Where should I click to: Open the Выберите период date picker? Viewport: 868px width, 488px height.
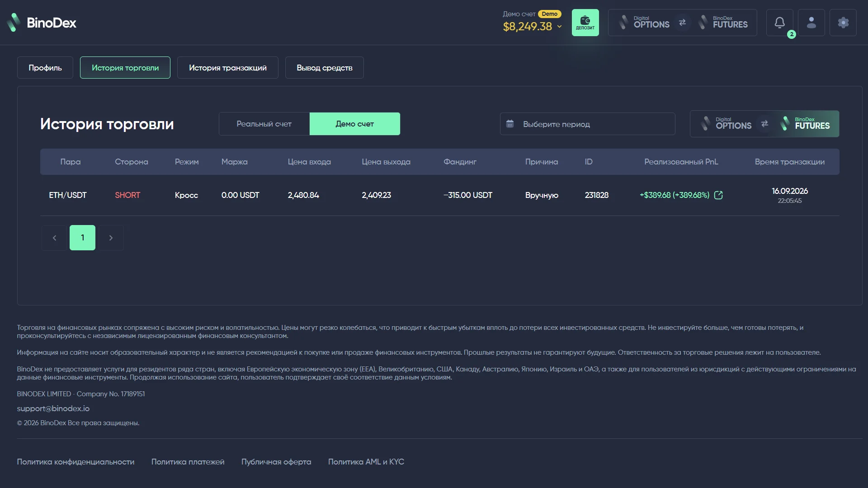coord(587,124)
